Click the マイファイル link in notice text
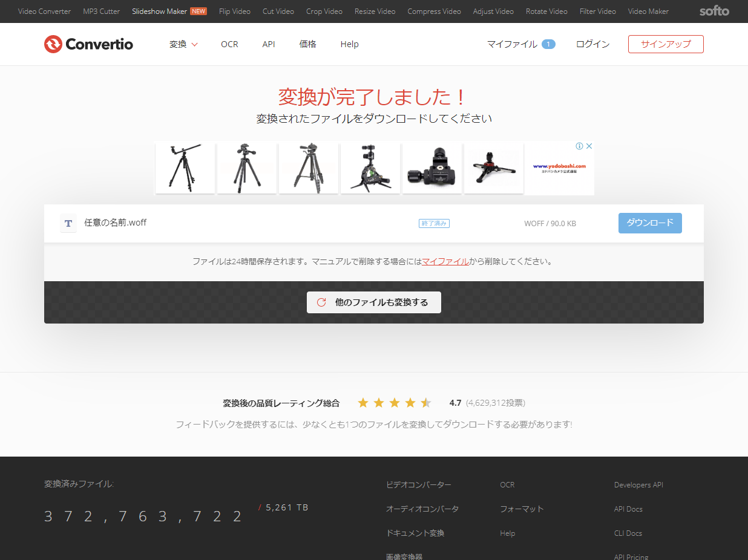The width and height of the screenshot is (748, 560). (x=445, y=262)
